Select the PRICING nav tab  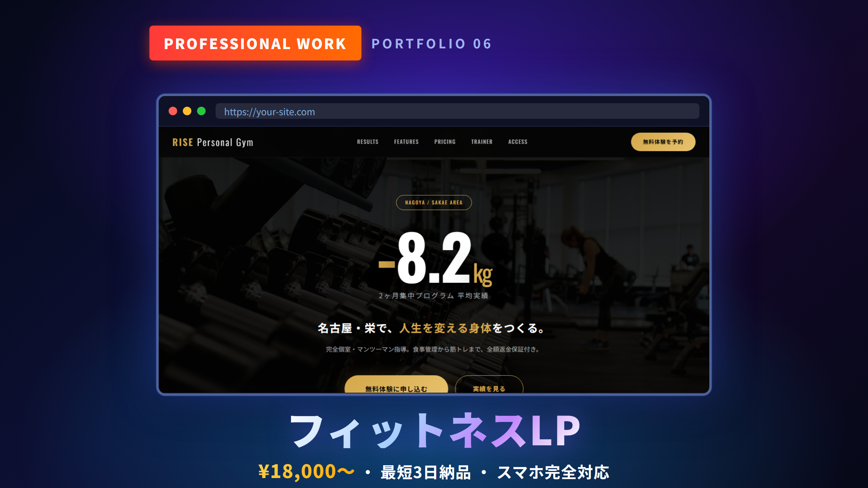445,142
